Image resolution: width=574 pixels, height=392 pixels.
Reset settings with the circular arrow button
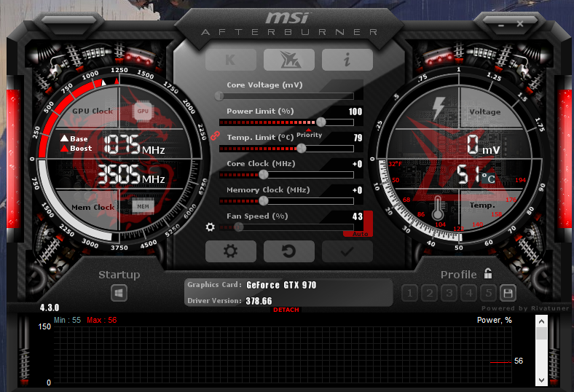(289, 251)
